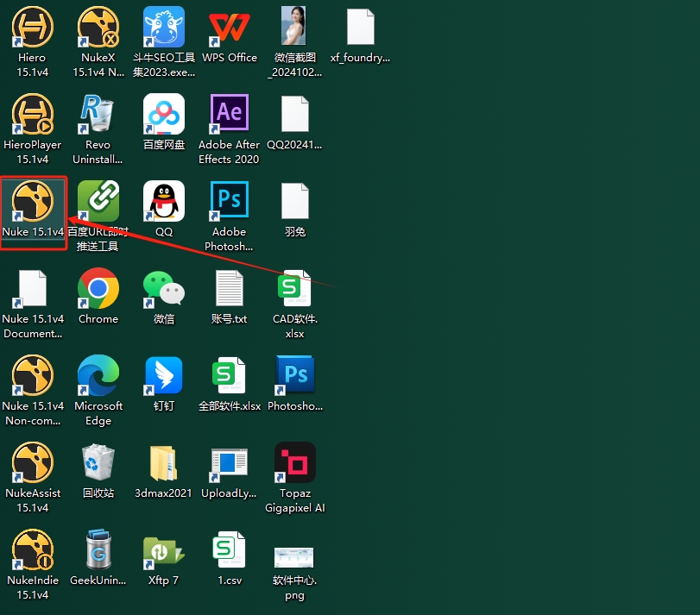The width and height of the screenshot is (700, 615).
Task: Click the Nuke 15.1v4 Documentation file icon
Action: pyautogui.click(x=33, y=289)
